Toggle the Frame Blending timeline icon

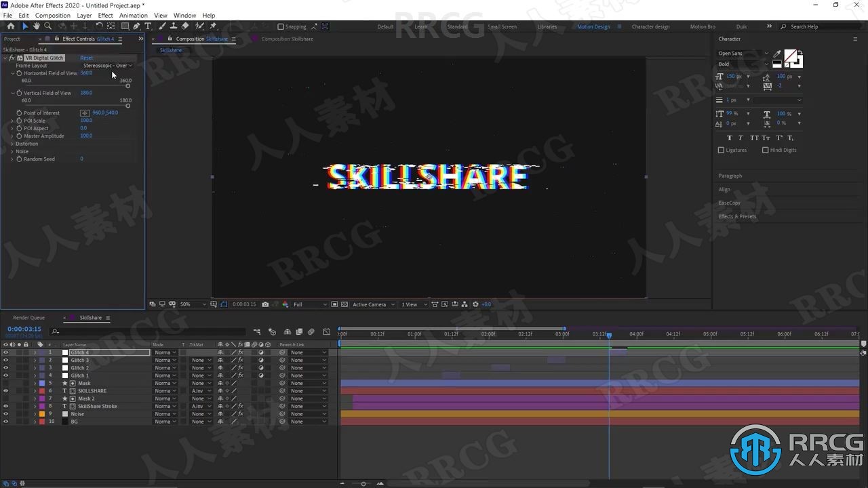(299, 331)
